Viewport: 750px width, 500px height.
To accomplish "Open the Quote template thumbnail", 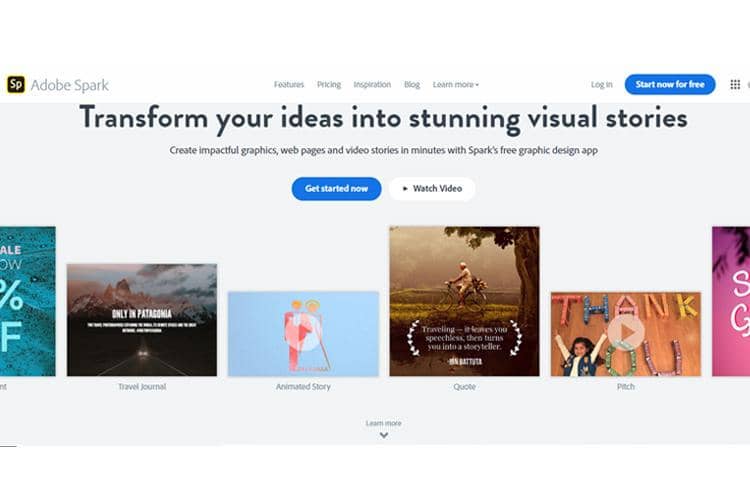I will [464, 300].
